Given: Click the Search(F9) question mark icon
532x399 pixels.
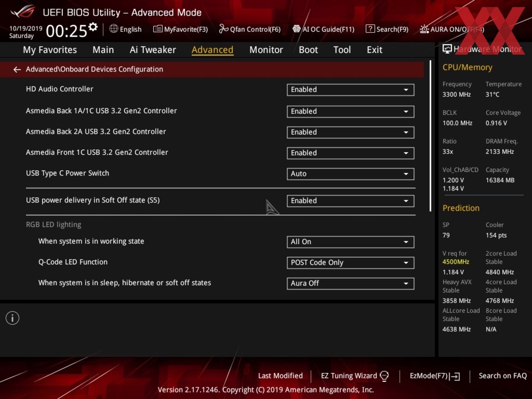Looking at the screenshot, I should click(370, 29).
